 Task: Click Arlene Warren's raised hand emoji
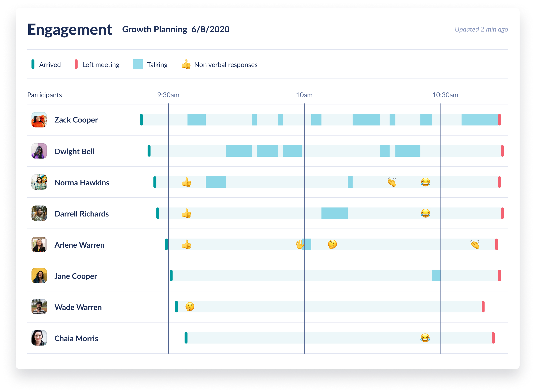pos(299,244)
